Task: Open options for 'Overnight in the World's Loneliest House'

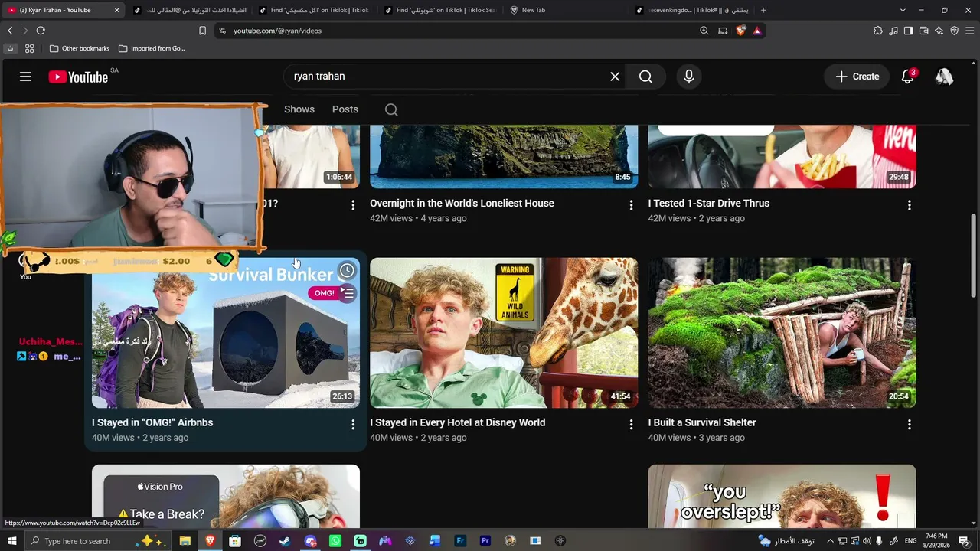Action: [631, 205]
